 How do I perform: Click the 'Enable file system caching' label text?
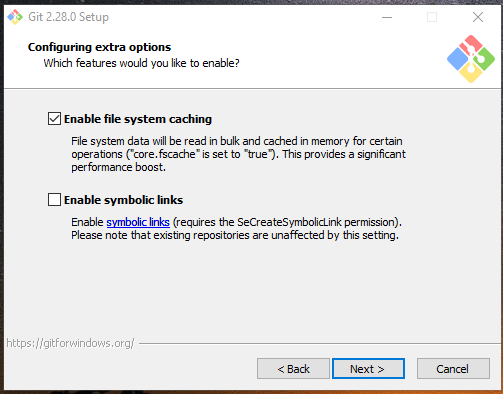coord(138,119)
